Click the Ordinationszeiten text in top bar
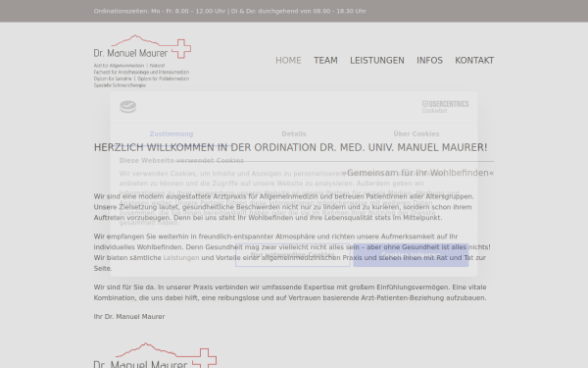Image resolution: width=588 pixels, height=368 pixels. click(x=230, y=11)
